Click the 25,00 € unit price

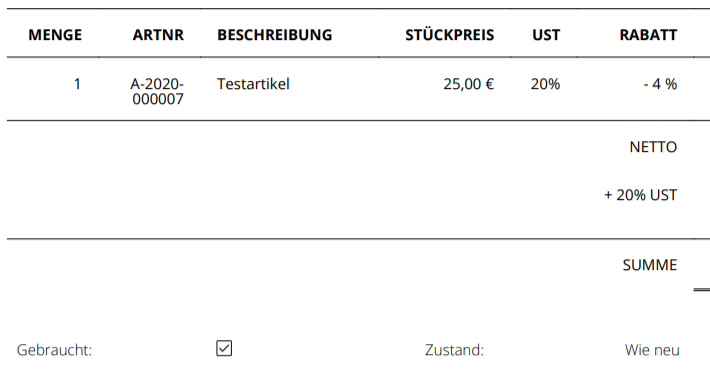point(469,84)
